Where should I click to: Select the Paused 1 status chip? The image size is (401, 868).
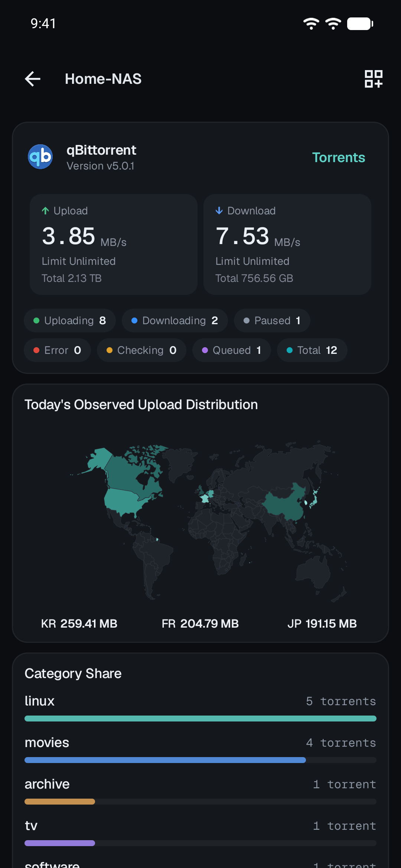tap(272, 320)
